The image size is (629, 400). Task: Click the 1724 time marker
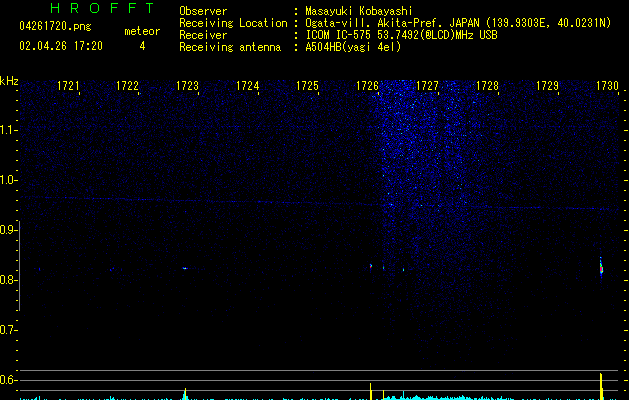pyautogui.click(x=248, y=86)
